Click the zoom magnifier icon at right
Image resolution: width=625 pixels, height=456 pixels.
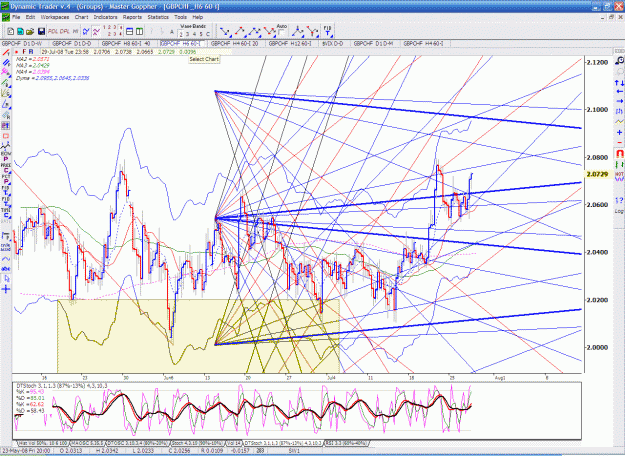619,61
